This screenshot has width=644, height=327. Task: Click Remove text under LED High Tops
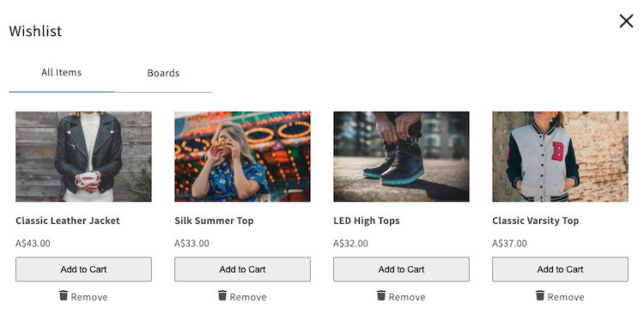click(x=407, y=297)
